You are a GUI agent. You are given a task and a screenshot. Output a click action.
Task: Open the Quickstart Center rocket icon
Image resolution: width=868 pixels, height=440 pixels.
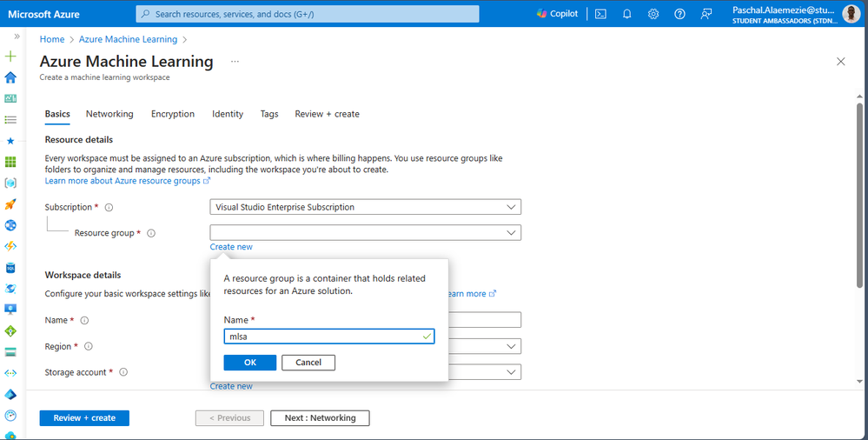tap(10, 204)
